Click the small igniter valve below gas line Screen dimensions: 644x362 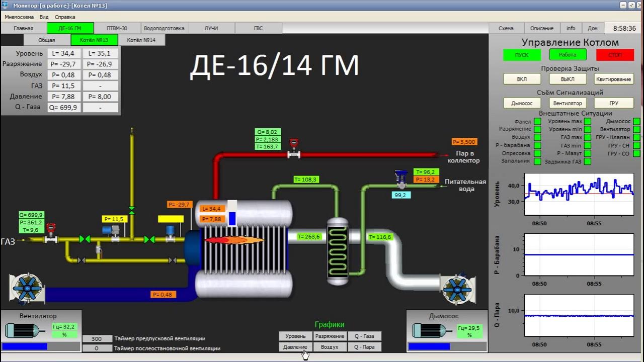coord(99,250)
